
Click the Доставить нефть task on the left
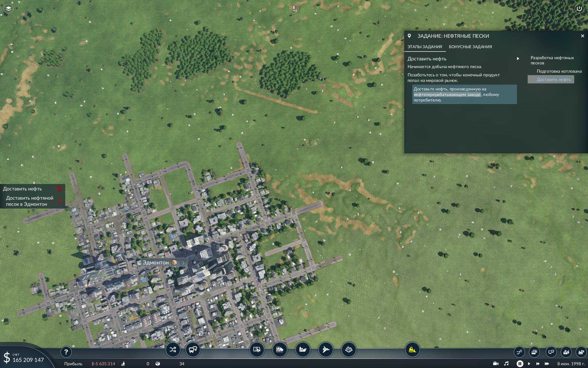coord(23,189)
